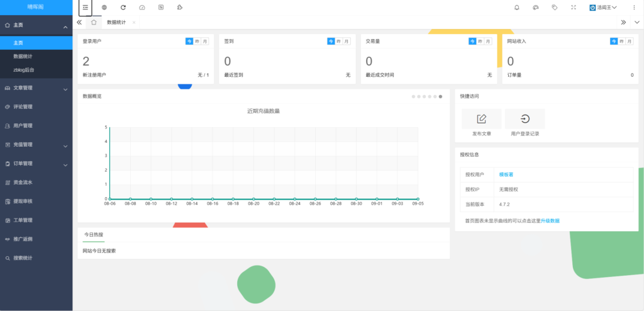This screenshot has height=311, width=644.
Task: Select 昨 for 网站收入 card
Action: coord(621,41)
